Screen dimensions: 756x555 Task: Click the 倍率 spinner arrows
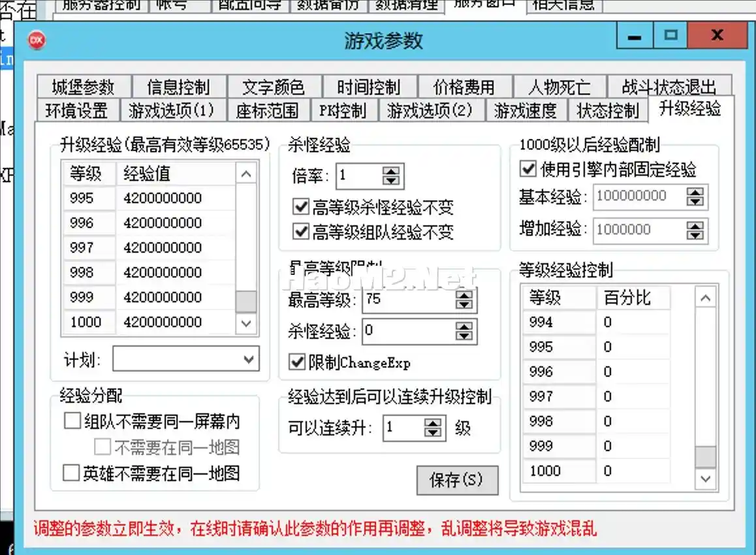pyautogui.click(x=391, y=176)
